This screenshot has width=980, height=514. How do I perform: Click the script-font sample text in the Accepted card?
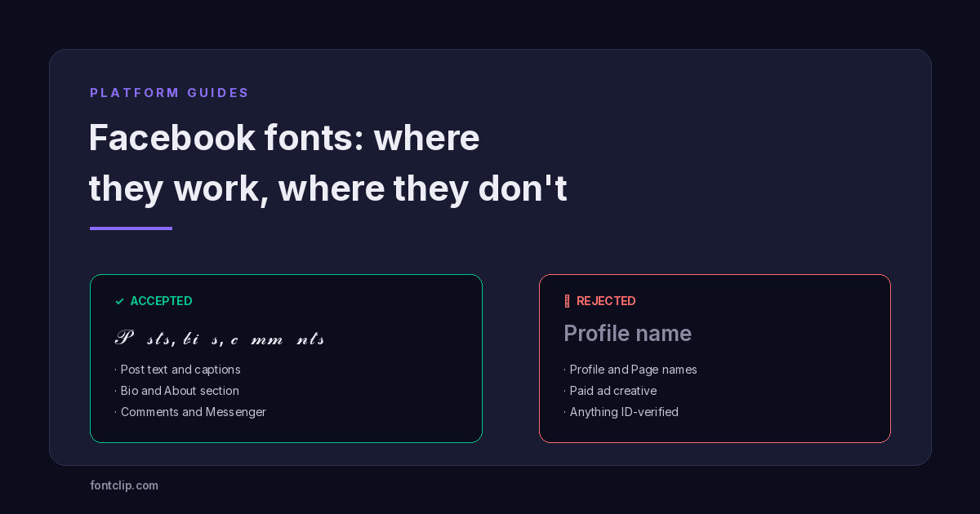(220, 339)
